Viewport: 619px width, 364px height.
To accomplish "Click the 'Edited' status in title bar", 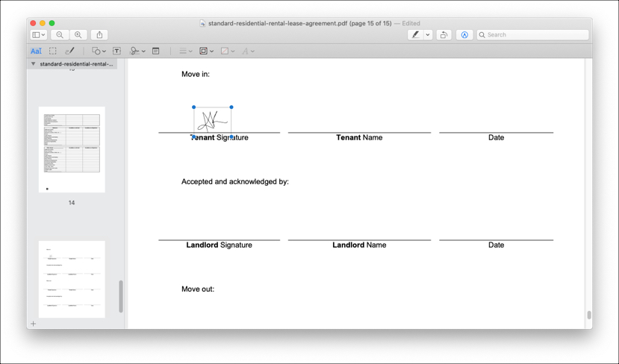I will [411, 23].
